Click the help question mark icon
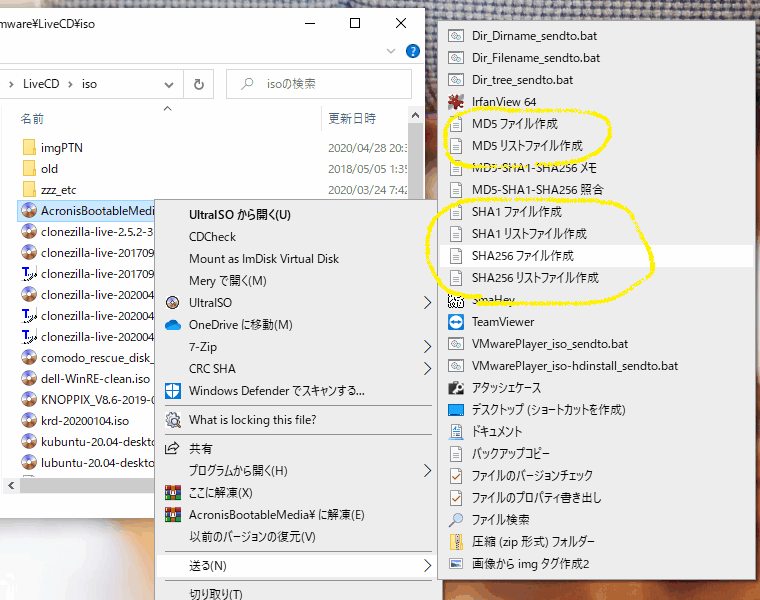760x600 pixels. (x=412, y=51)
